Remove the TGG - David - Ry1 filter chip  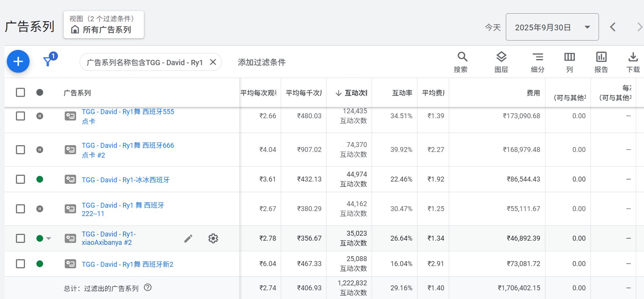click(213, 62)
